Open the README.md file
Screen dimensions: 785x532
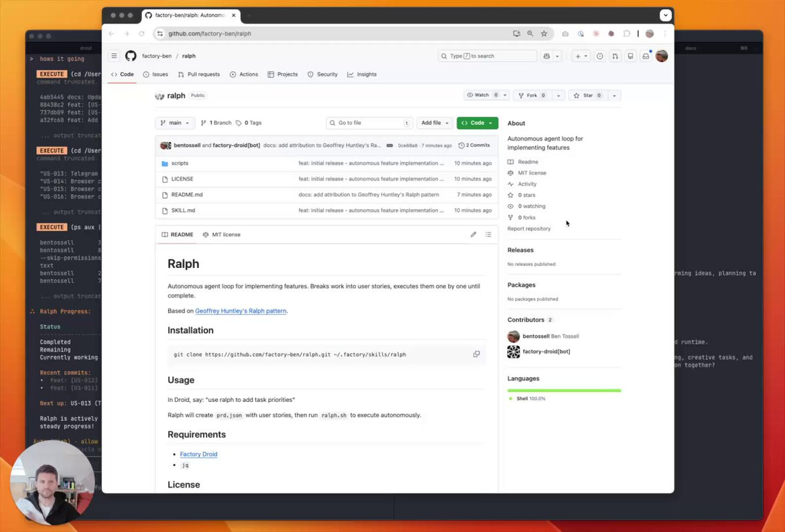click(x=187, y=195)
